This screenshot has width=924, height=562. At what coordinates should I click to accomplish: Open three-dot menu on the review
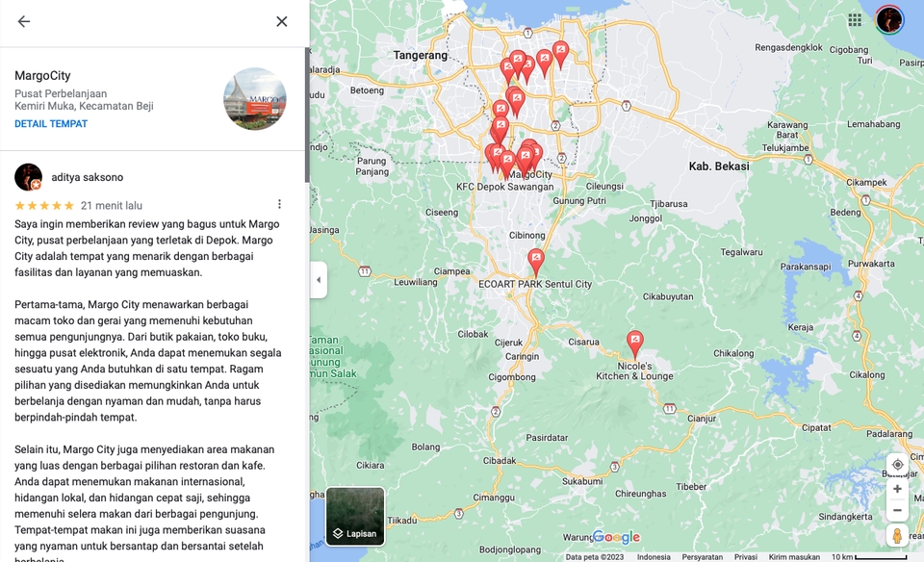point(279,204)
